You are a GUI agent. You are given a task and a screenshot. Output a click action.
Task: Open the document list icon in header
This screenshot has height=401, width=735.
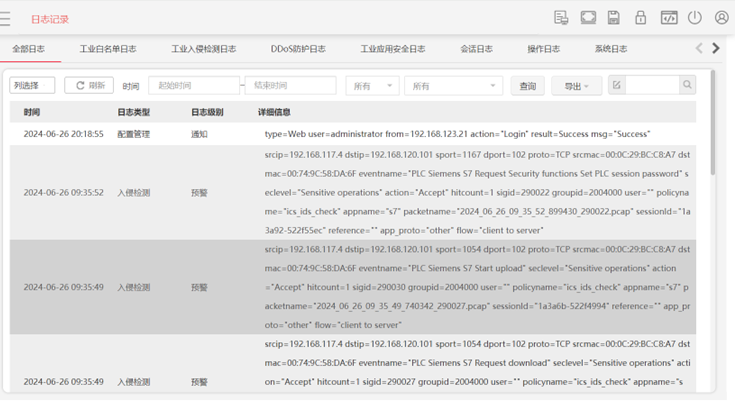(561, 18)
